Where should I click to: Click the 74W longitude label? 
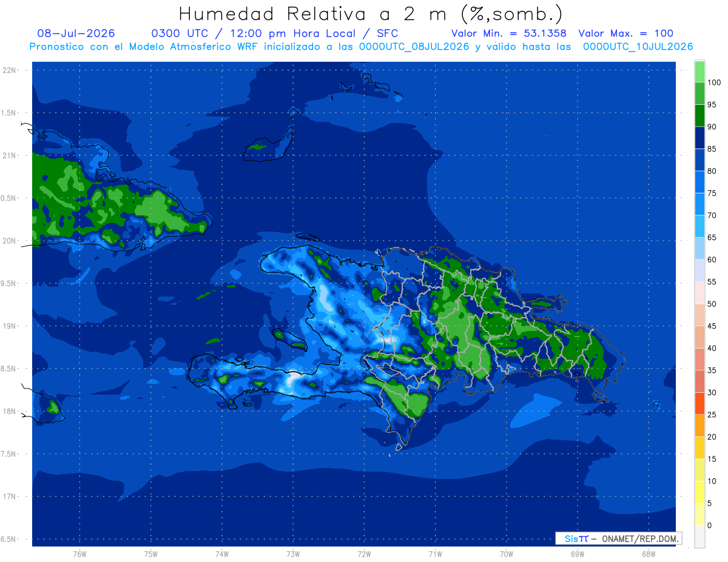click(222, 554)
